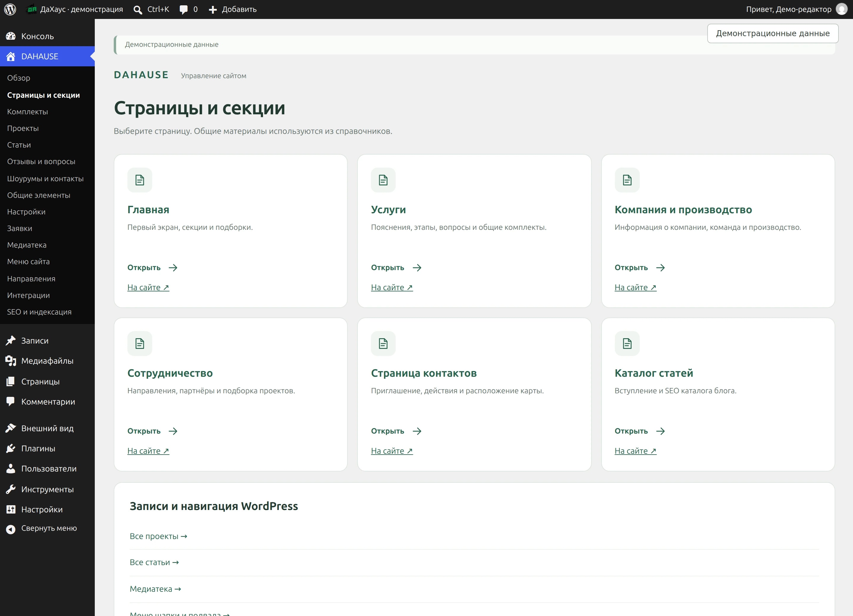Image resolution: width=853 pixels, height=616 pixels.
Task: Click На сайте under Компания и производство
Action: click(x=635, y=288)
